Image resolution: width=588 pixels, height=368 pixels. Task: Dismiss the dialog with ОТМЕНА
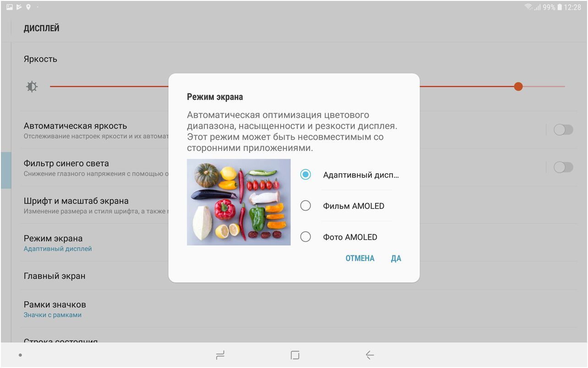pyautogui.click(x=360, y=258)
